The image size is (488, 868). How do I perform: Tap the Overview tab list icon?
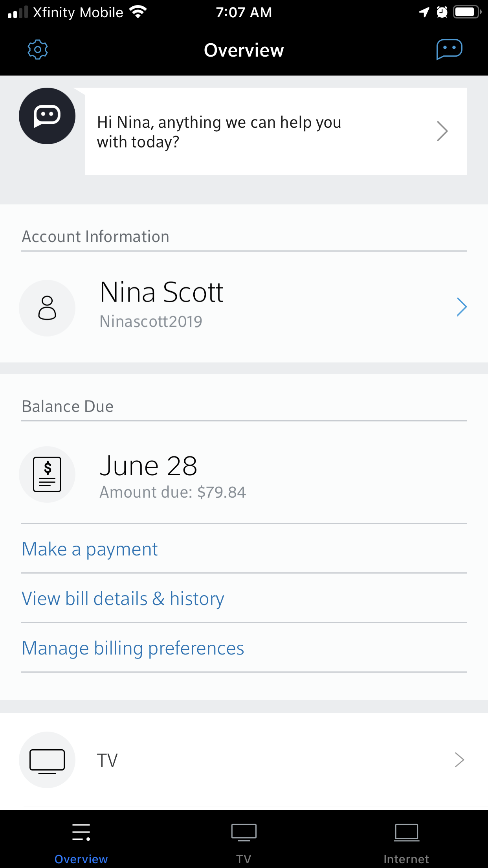pos(81,832)
